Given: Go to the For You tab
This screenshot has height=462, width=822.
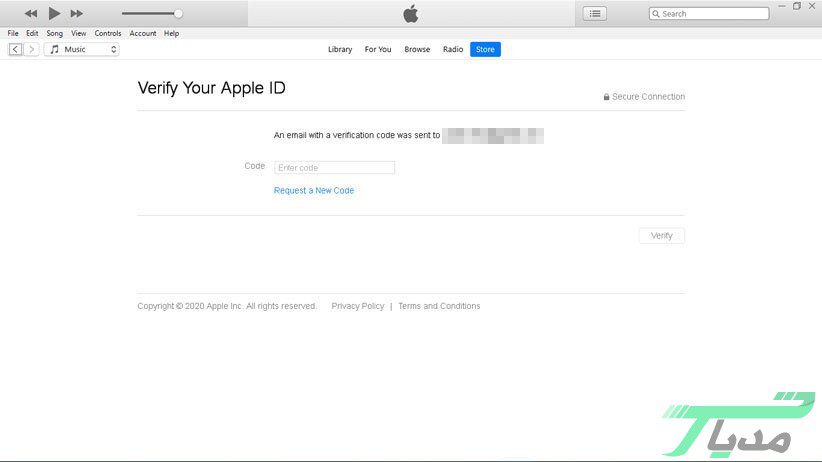Looking at the screenshot, I should point(378,49).
